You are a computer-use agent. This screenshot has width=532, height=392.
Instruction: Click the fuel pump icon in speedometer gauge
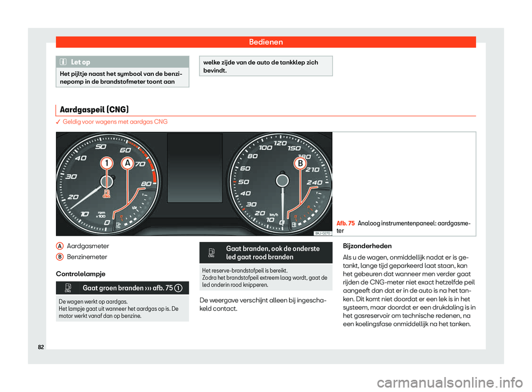tap(294, 225)
